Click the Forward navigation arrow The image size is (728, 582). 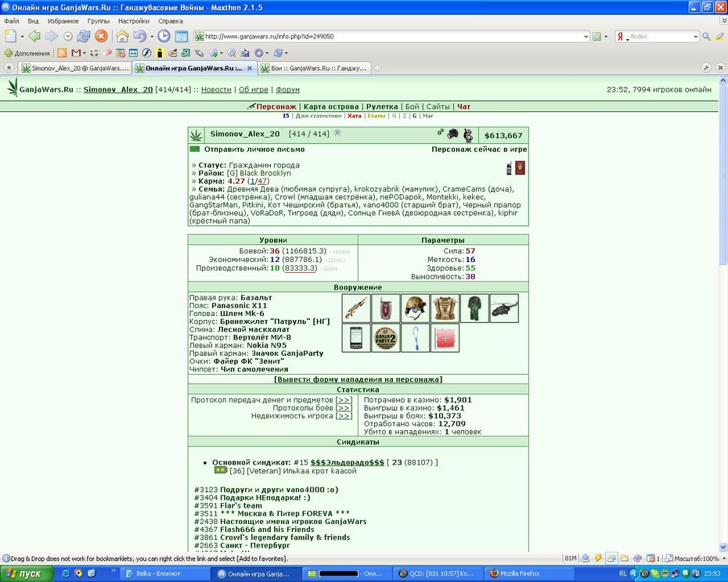[x=51, y=36]
